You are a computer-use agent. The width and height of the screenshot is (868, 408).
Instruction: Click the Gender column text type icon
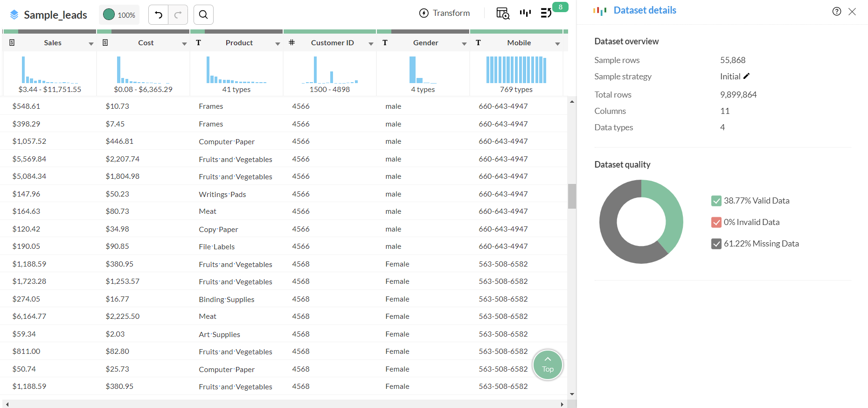click(385, 42)
